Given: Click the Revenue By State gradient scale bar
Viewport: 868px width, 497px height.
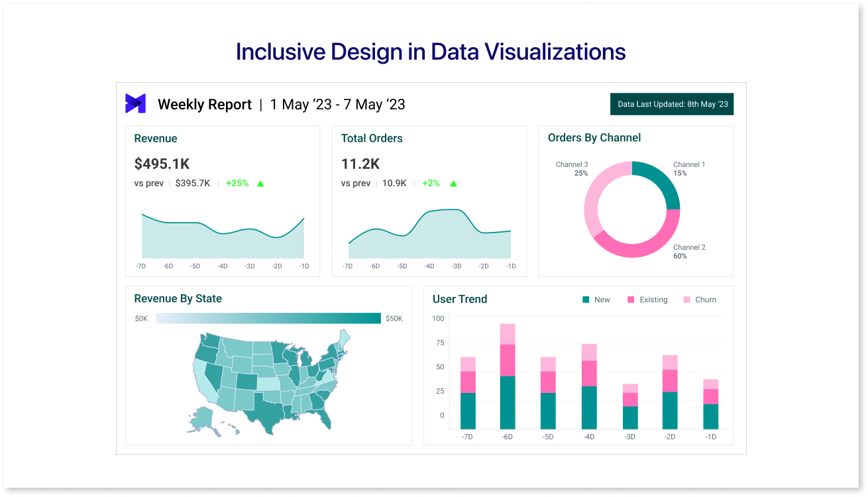Looking at the screenshot, I should (x=268, y=319).
